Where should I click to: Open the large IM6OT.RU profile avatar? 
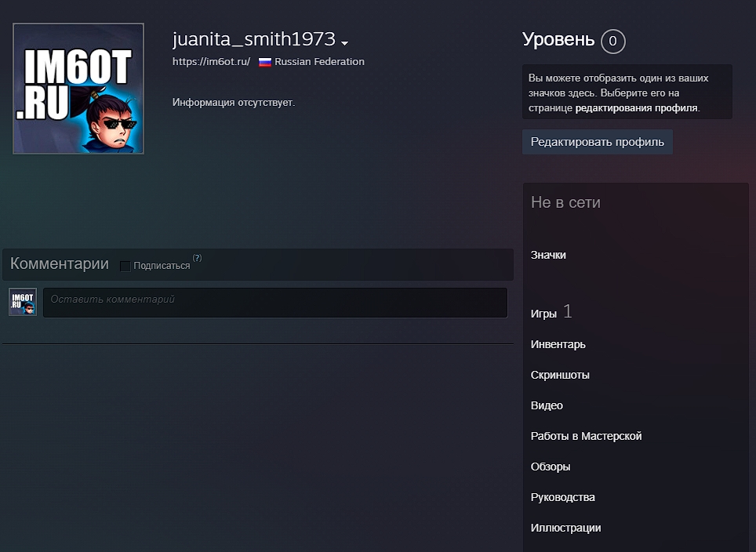coord(78,89)
